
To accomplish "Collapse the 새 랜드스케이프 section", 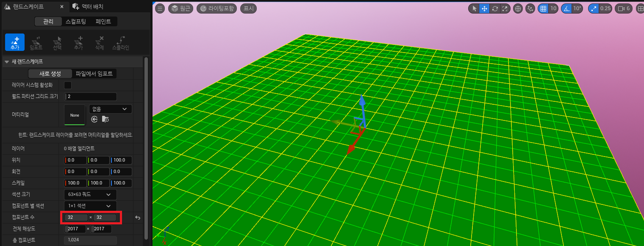I will click(x=6, y=62).
